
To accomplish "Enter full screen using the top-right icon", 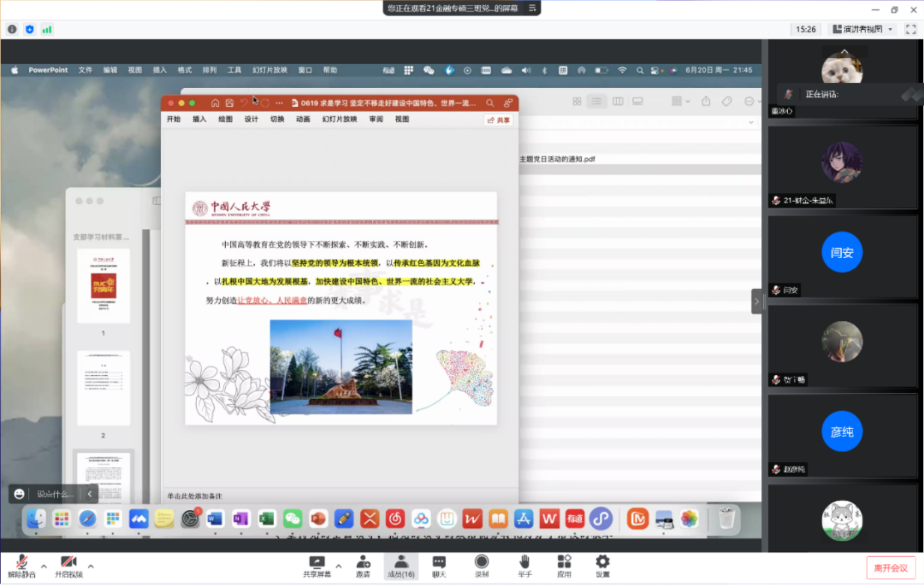I will click(910, 29).
